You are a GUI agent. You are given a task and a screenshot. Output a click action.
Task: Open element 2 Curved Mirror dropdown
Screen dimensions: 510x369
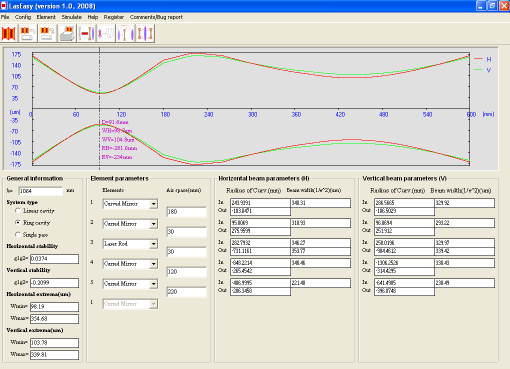pos(153,224)
